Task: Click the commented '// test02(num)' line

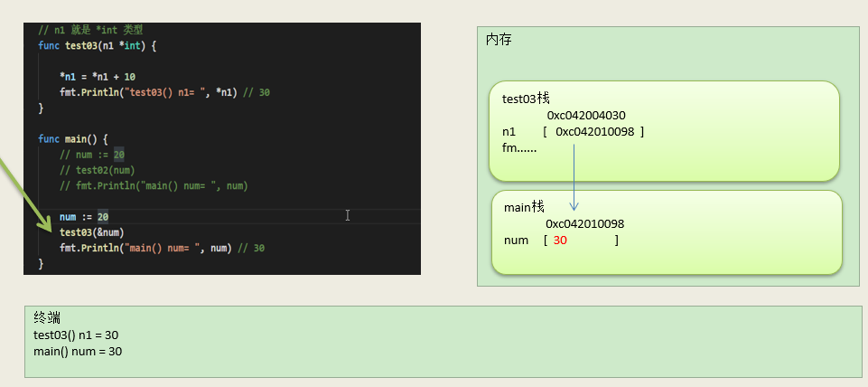Action: (x=98, y=170)
